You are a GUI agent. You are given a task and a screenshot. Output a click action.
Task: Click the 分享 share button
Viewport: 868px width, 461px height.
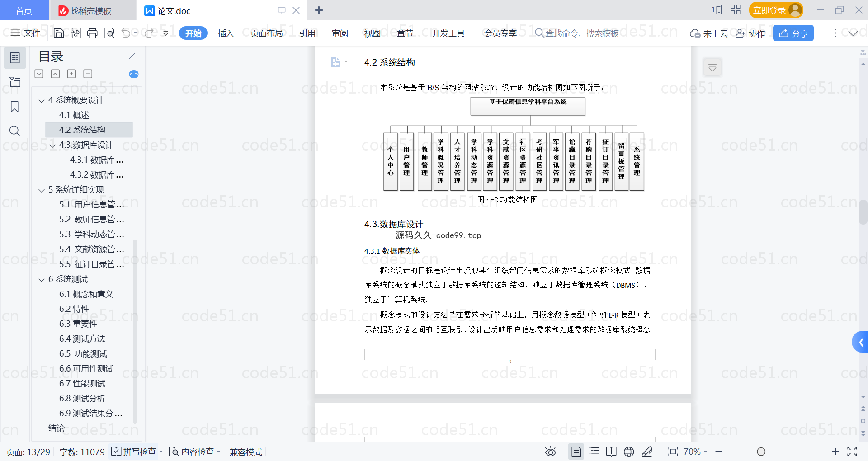coord(793,33)
